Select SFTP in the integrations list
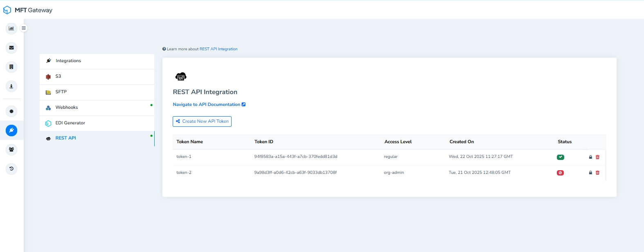 [97, 92]
